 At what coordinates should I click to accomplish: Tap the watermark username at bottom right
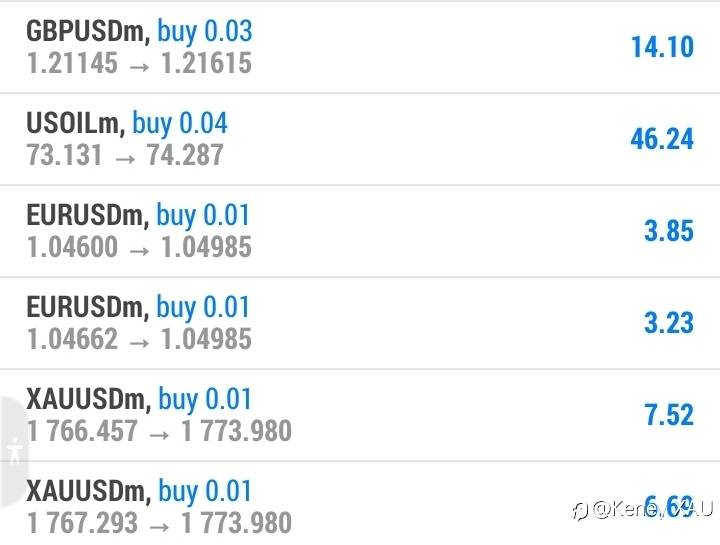[650, 511]
